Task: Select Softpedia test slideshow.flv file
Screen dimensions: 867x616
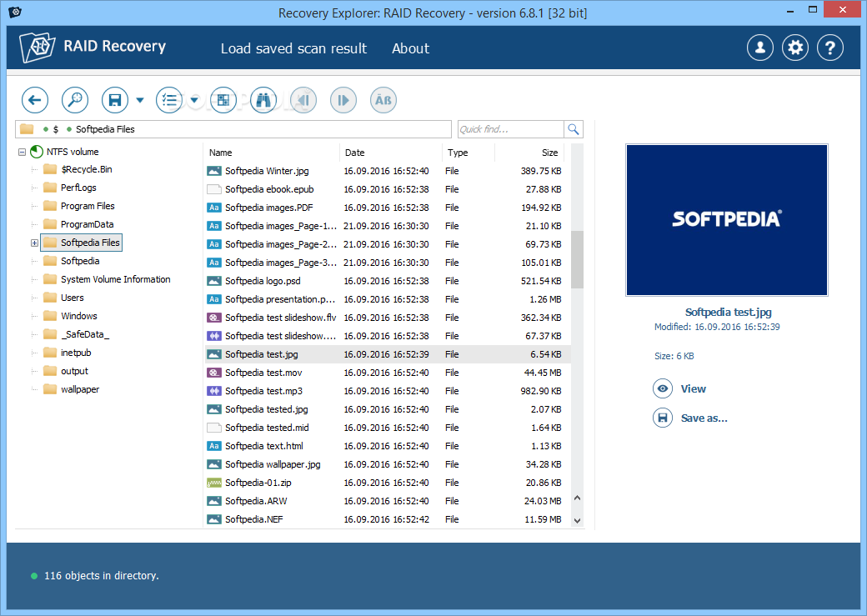Action: pos(387,318)
